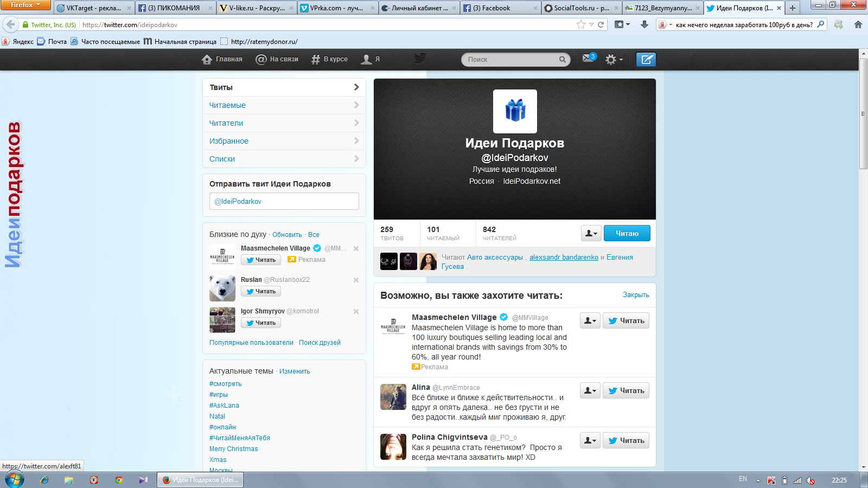The image size is (868, 488).
Task: Click Все suggestions link
Action: tap(314, 235)
